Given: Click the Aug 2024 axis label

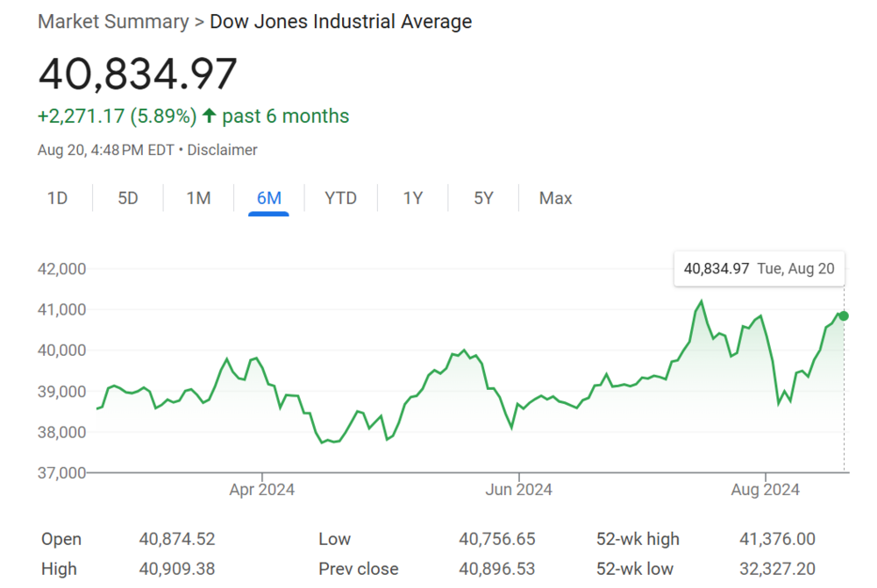Looking at the screenshot, I should [766, 490].
